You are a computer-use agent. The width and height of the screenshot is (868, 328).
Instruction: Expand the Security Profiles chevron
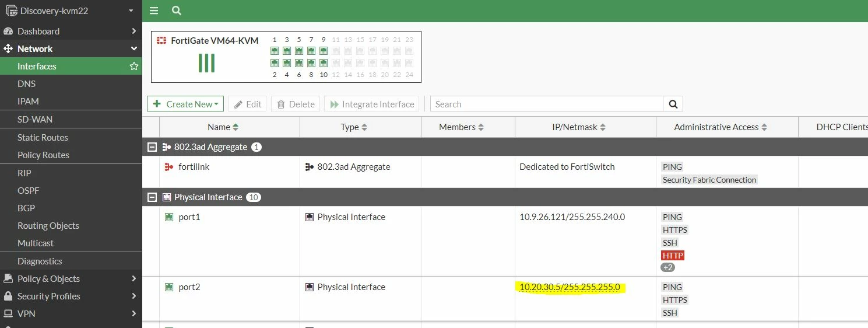tap(134, 296)
